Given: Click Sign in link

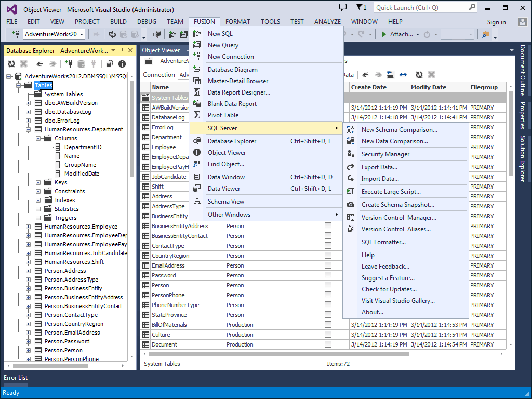Looking at the screenshot, I should pos(496,22).
